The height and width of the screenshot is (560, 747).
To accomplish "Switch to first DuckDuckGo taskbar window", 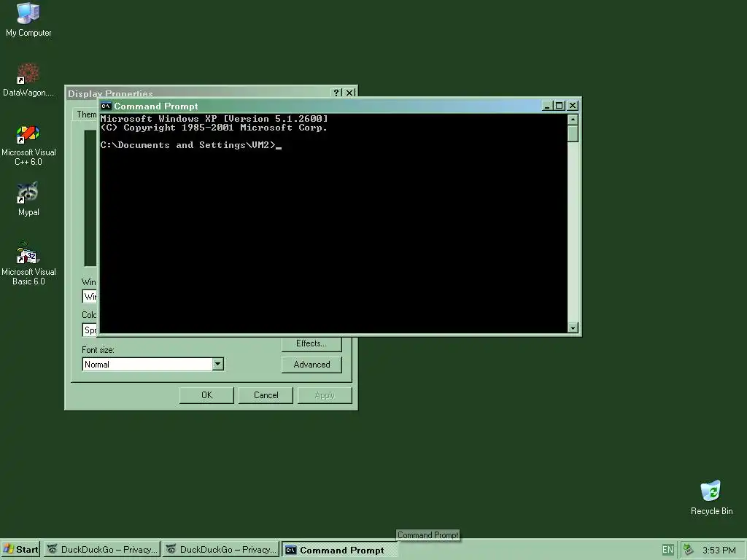I will [x=102, y=550].
